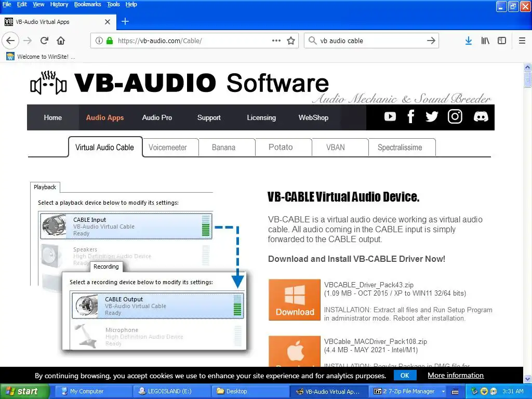
Task: Open the History menu
Action: (x=59, y=4)
